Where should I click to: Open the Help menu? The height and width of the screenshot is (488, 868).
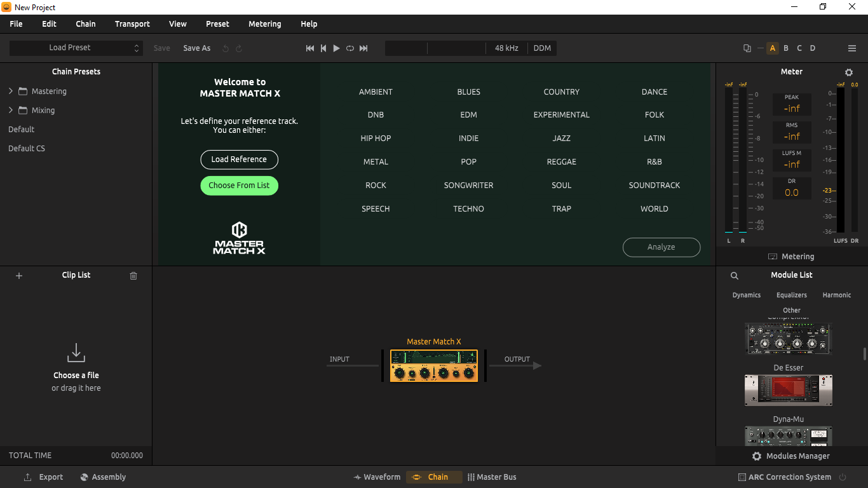(x=309, y=24)
